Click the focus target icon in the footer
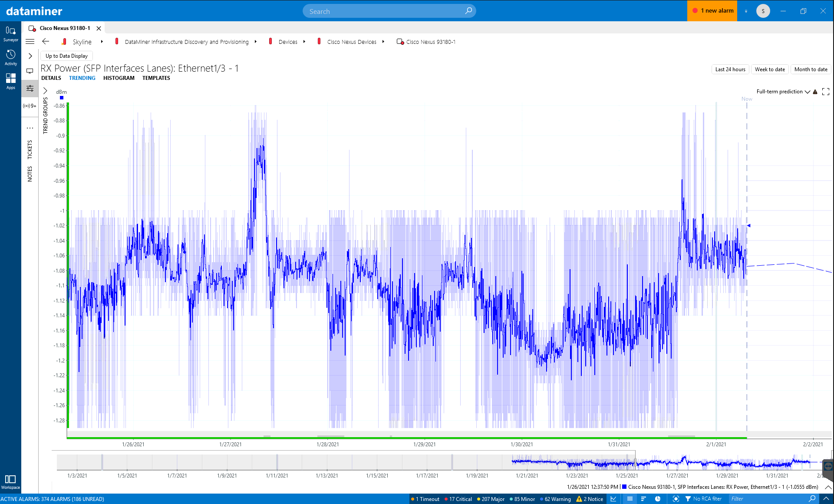 point(676,499)
